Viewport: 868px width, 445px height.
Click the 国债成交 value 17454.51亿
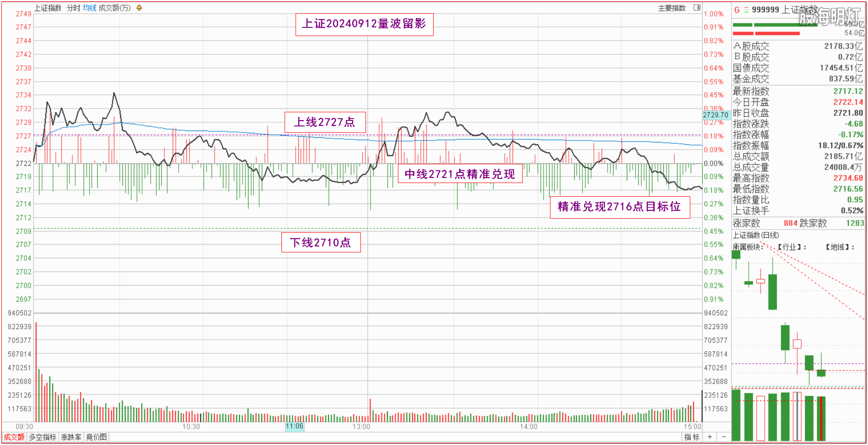[x=842, y=68]
